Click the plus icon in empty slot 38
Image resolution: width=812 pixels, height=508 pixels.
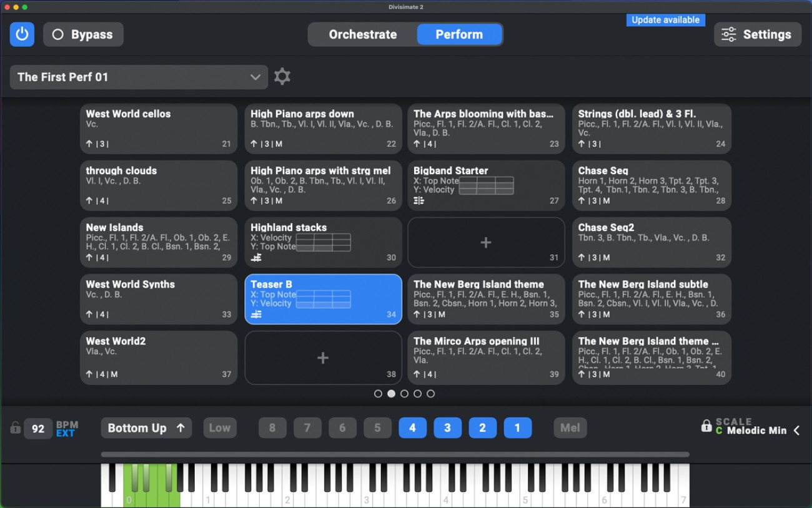tap(323, 358)
